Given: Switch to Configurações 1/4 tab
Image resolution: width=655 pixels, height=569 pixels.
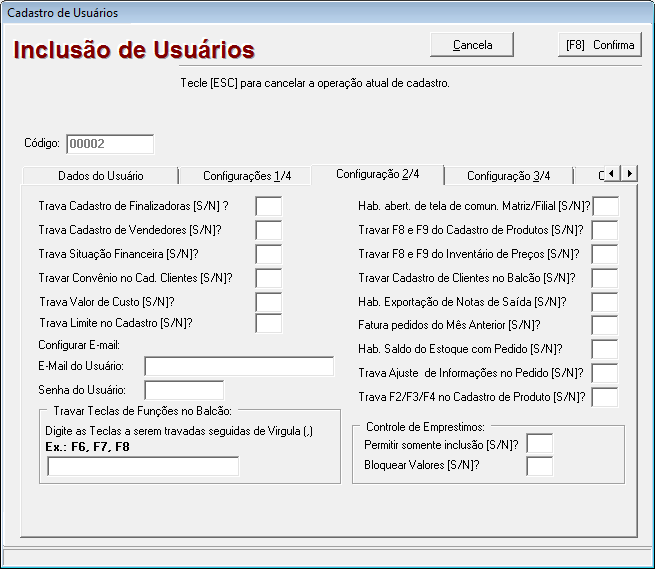Looking at the screenshot, I should click(x=247, y=176).
